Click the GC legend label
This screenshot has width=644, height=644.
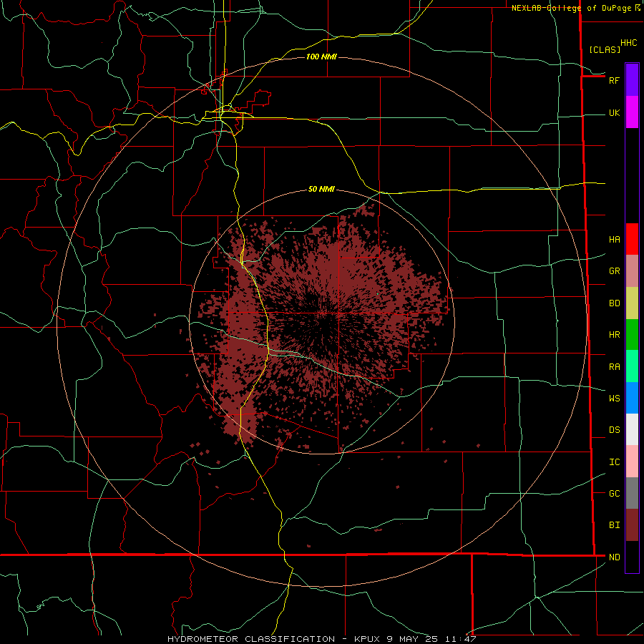coord(614,494)
